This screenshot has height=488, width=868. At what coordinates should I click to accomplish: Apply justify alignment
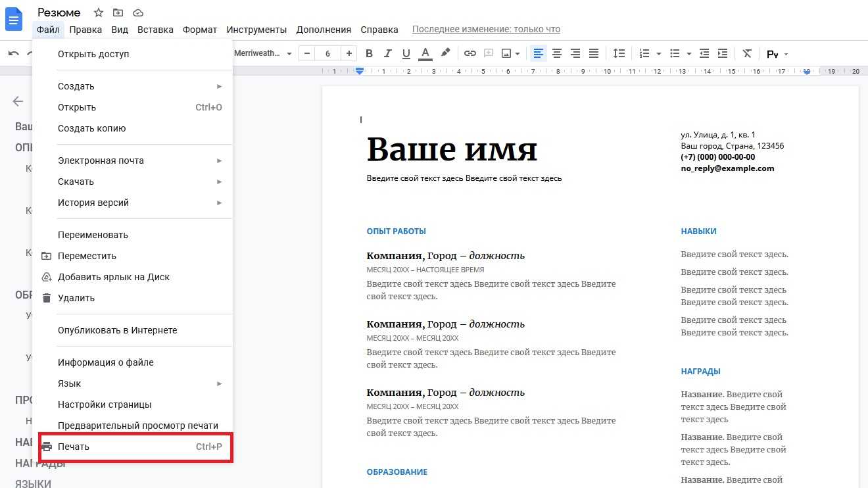tap(594, 53)
